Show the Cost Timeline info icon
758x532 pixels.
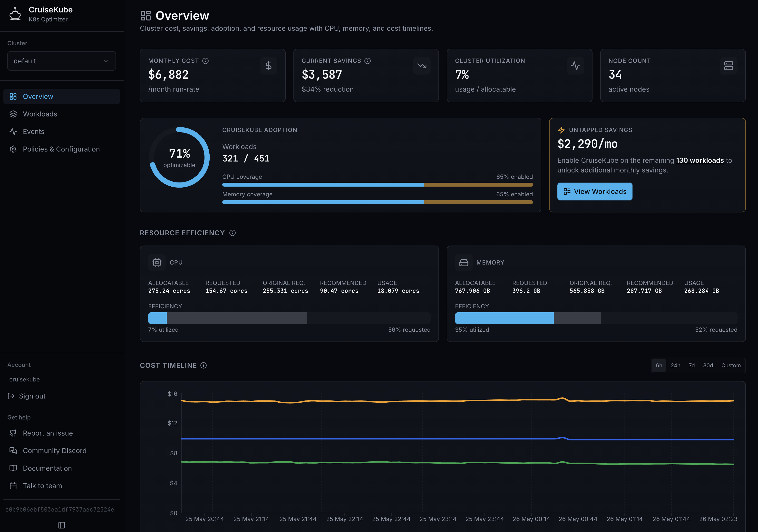(204, 365)
